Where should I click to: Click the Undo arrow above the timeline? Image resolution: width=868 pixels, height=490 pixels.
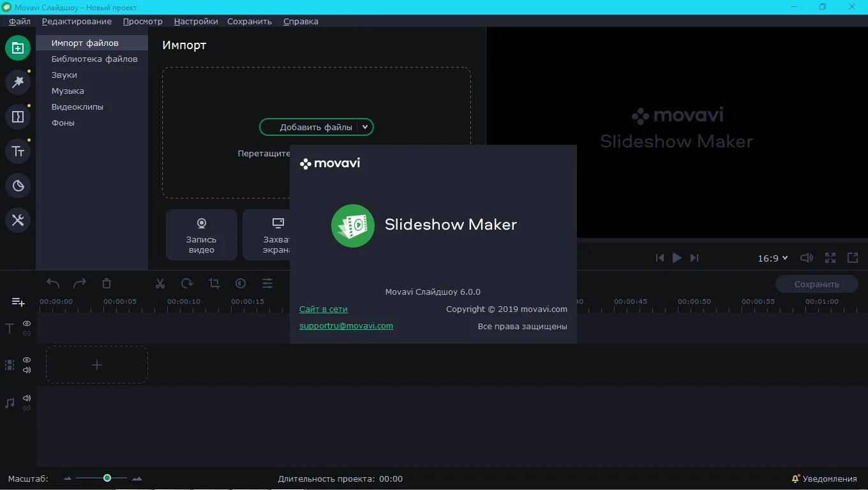[x=52, y=283]
